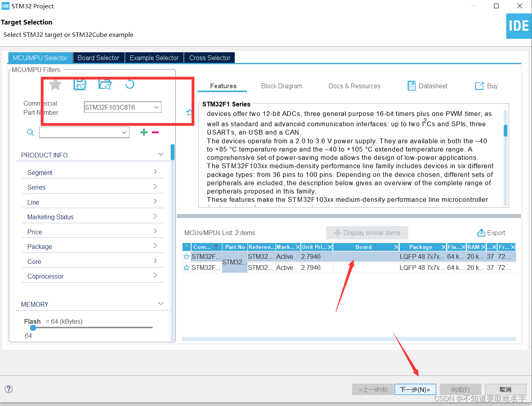Close the Package column with its X
The width and height of the screenshot is (532, 406).
(443, 247)
